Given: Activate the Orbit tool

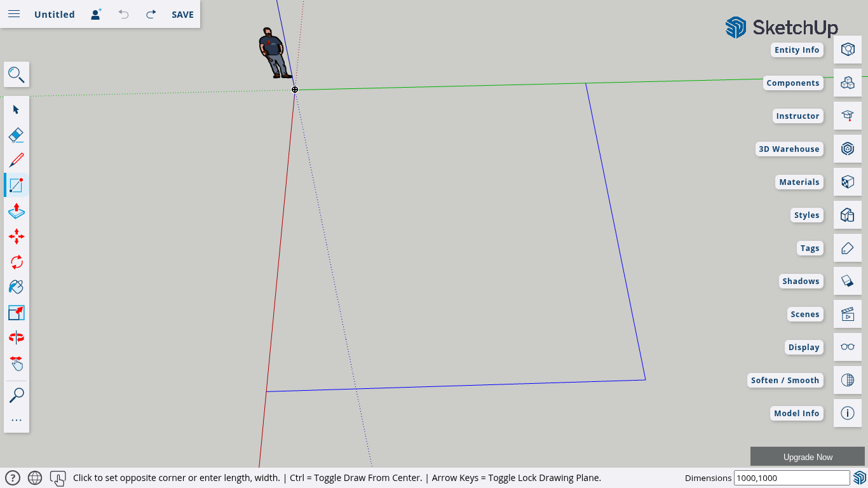Looking at the screenshot, I should click(x=17, y=337).
